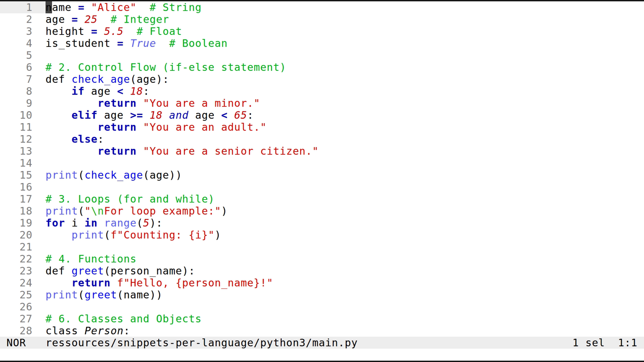Click the main.py file path in status bar

click(x=201, y=343)
